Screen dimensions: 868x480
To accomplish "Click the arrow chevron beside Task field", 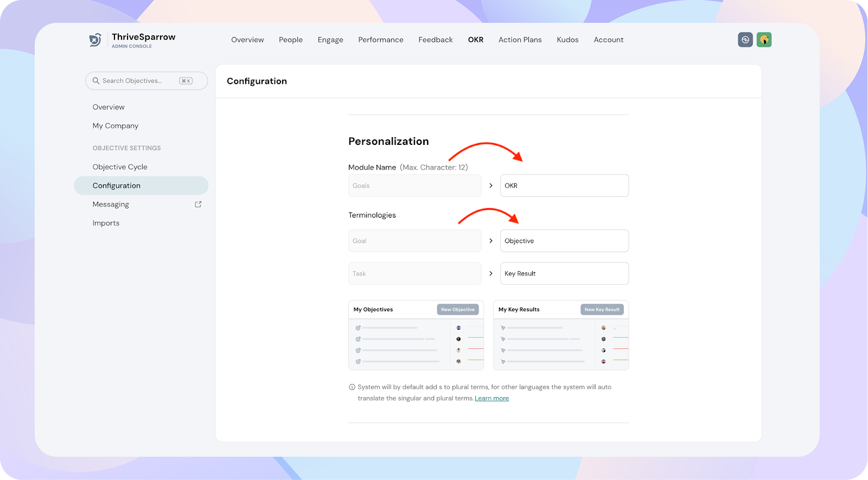I will tap(491, 273).
